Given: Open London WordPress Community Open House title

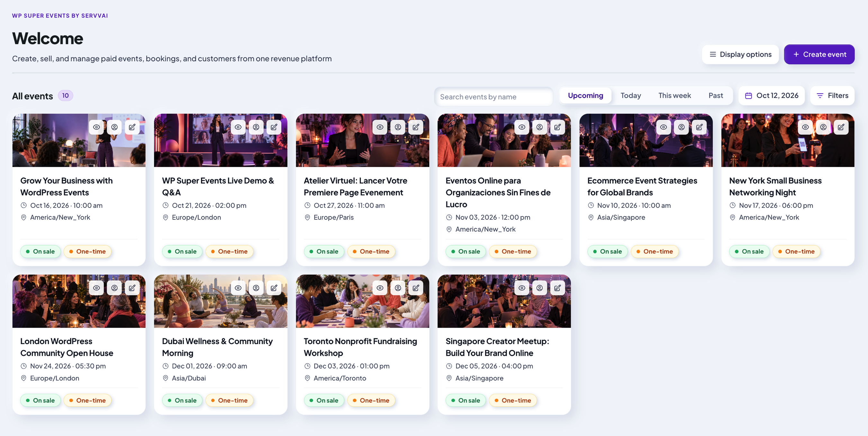Looking at the screenshot, I should pyautogui.click(x=67, y=347).
